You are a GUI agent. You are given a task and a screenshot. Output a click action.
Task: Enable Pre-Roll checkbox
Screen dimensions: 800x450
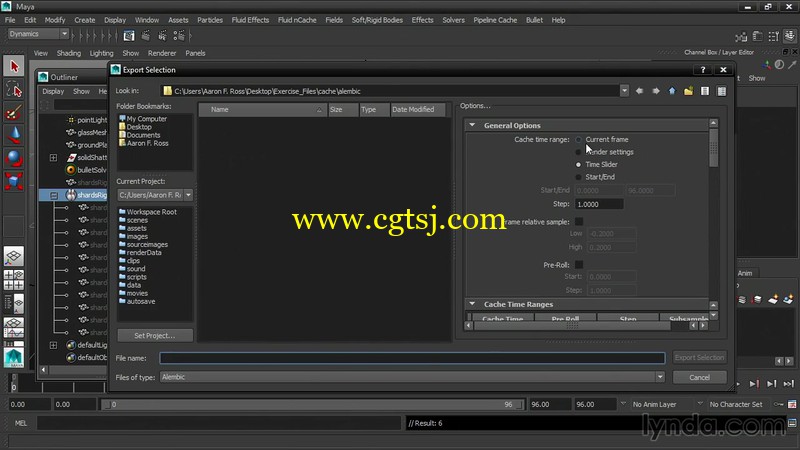tap(579, 265)
